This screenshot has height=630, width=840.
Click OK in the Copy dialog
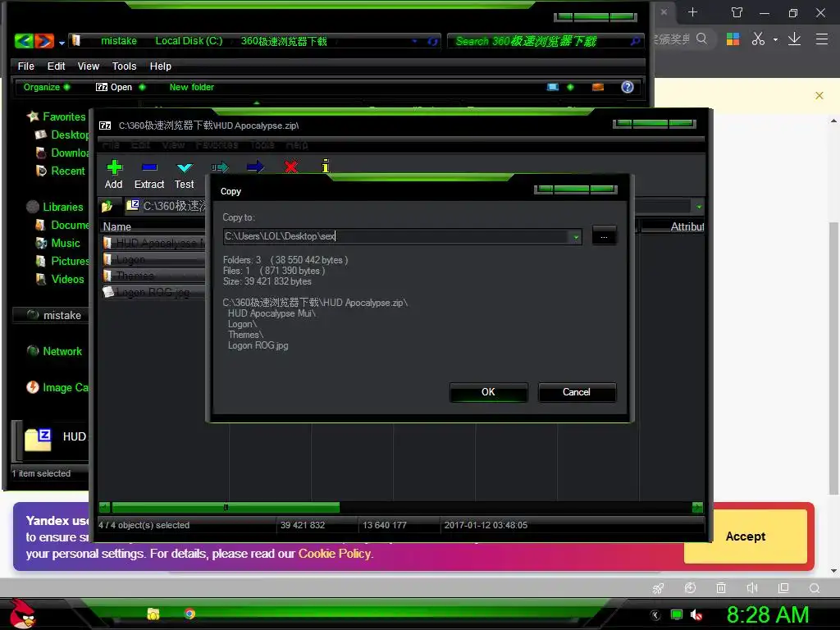point(489,392)
